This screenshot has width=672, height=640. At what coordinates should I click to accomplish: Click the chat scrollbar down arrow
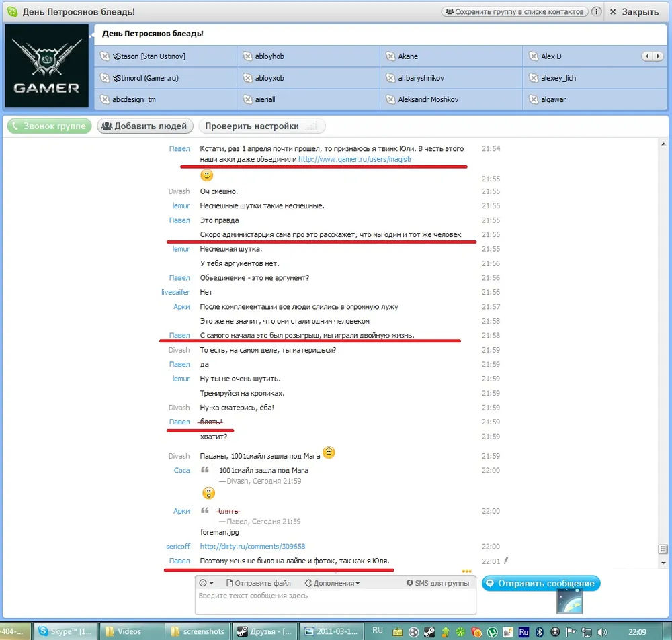[663, 563]
